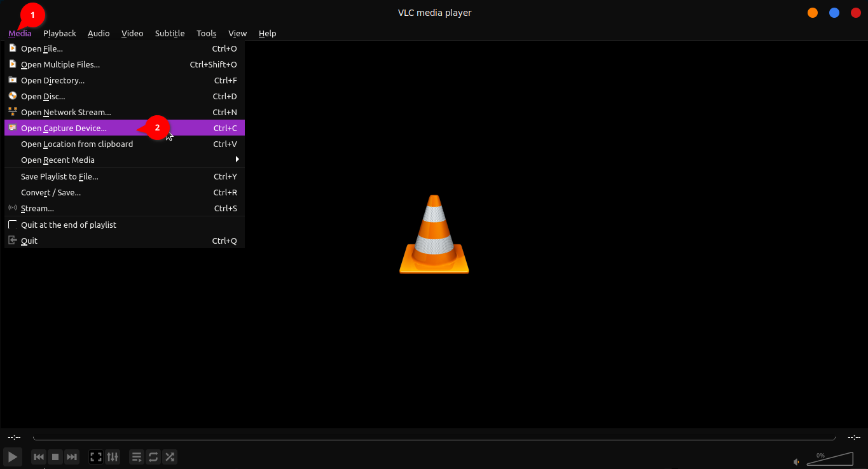Image resolution: width=868 pixels, height=469 pixels.
Task: Click Convert / Save menu item
Action: (x=51, y=192)
